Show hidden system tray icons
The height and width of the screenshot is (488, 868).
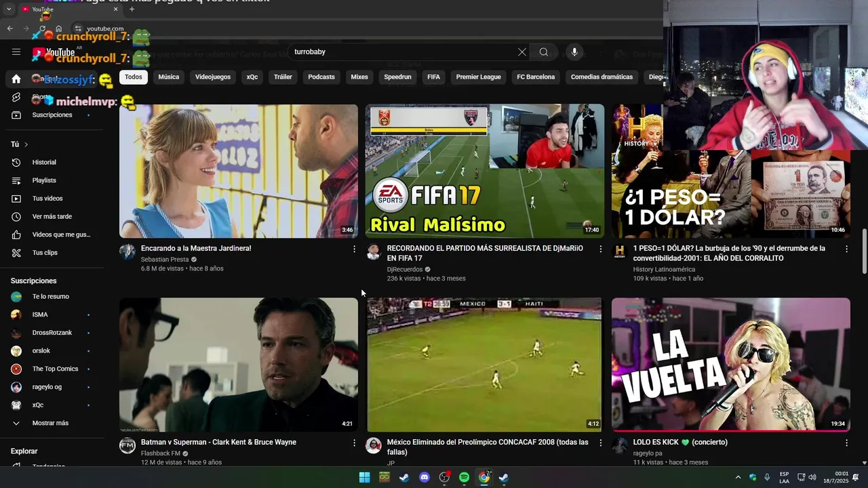[738, 477]
